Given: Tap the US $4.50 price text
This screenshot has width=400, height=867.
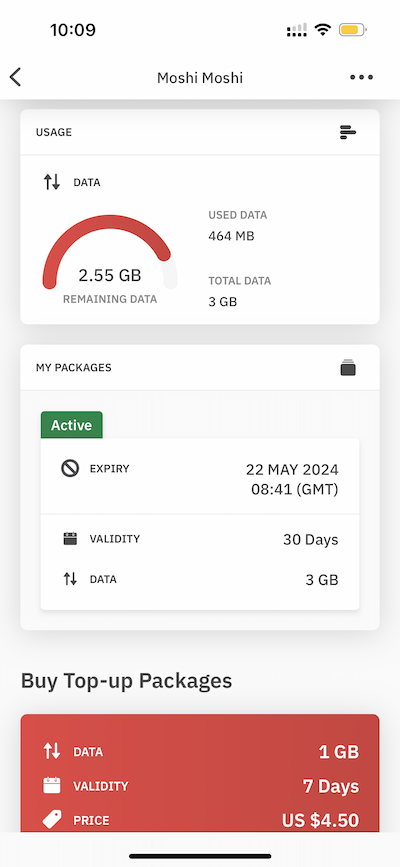Looking at the screenshot, I should point(320,820).
